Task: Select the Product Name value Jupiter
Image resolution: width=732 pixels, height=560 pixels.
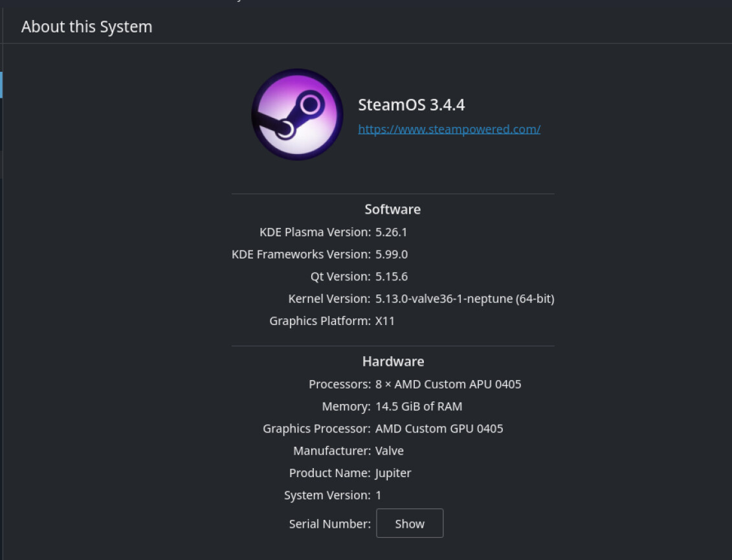Action: [393, 473]
